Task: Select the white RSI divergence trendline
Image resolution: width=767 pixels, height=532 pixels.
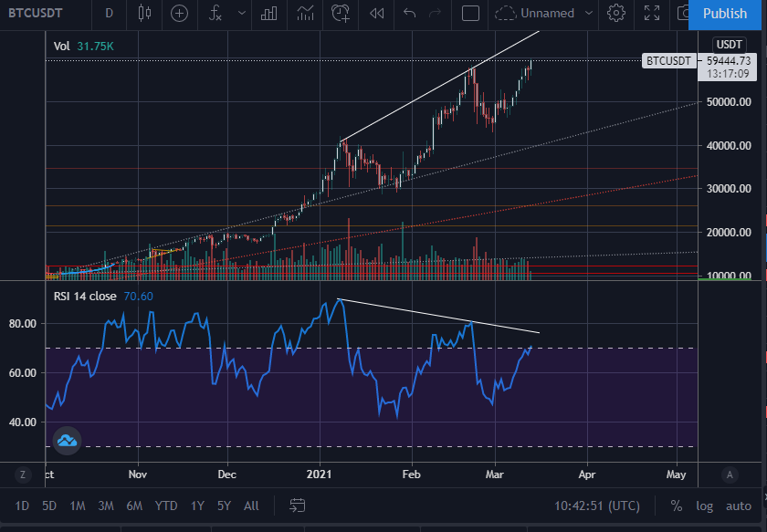Action: point(438,316)
